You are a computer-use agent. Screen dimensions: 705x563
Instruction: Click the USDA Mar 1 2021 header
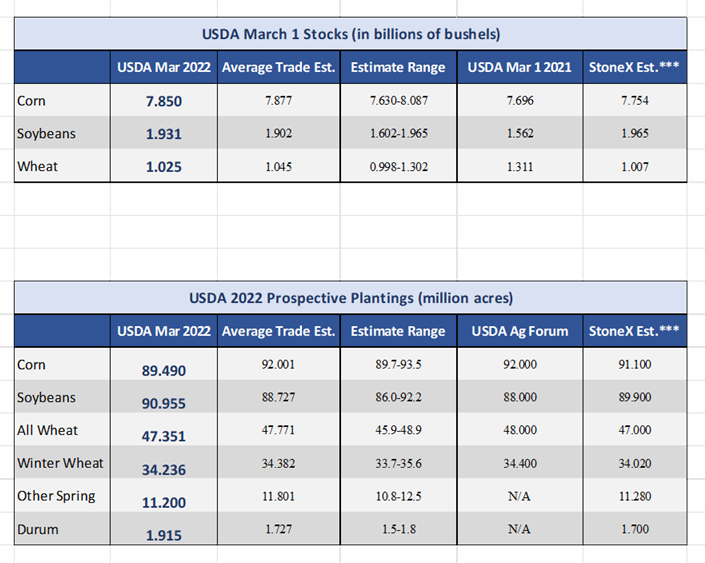(519, 68)
